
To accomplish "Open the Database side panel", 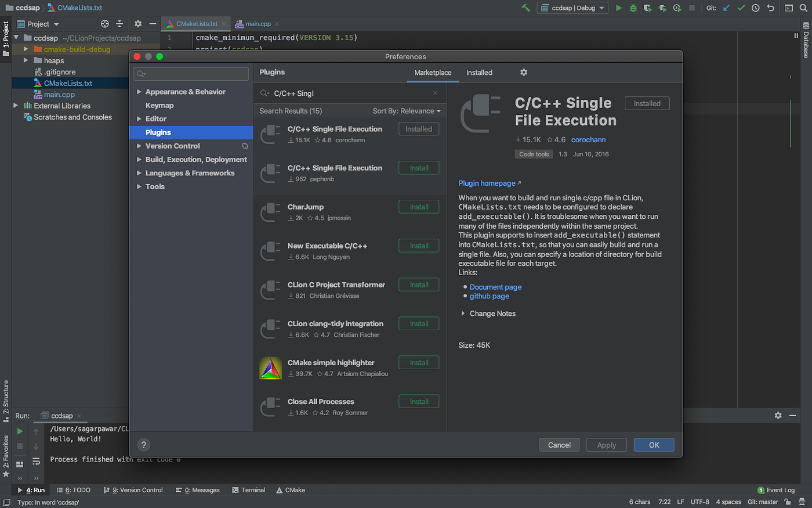I will [x=806, y=40].
